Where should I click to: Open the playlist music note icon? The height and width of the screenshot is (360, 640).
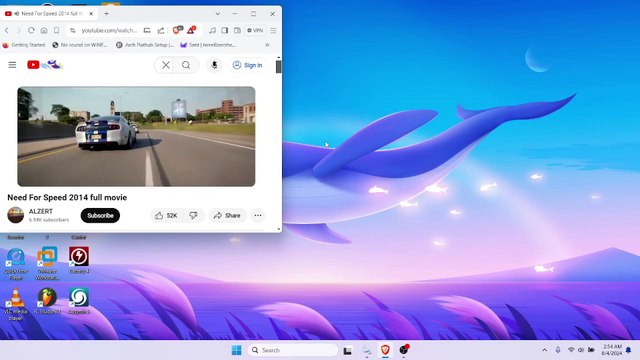tap(212, 30)
